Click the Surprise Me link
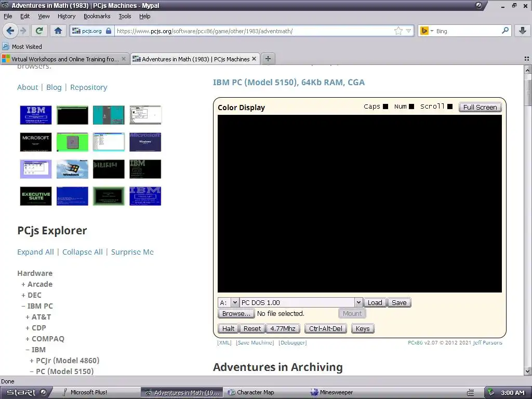This screenshot has height=399, width=532. [132, 252]
